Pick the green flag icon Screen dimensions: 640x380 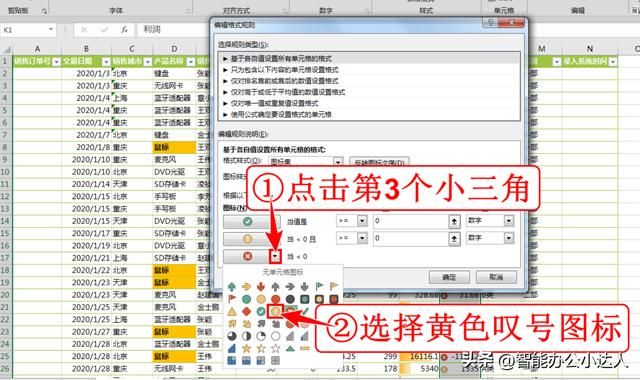click(x=319, y=286)
